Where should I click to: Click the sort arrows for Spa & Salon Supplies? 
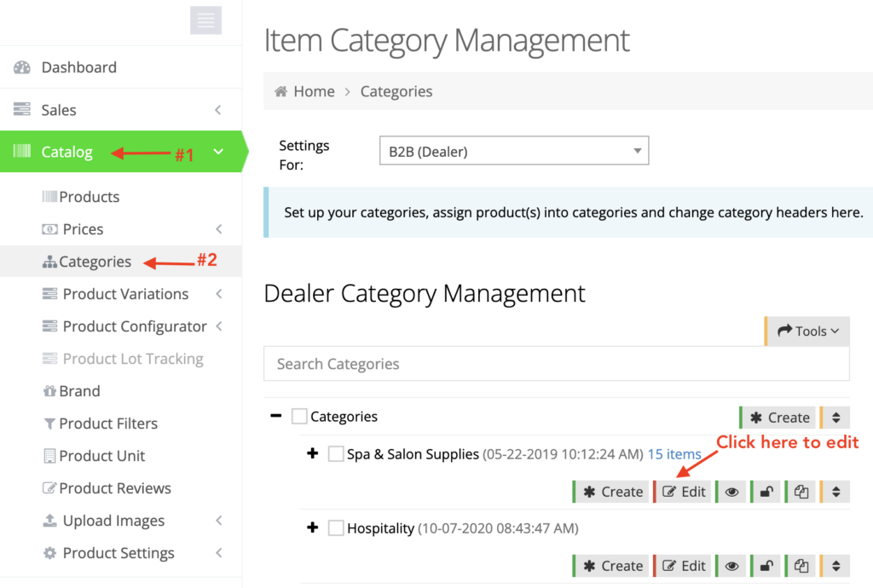coord(835,492)
